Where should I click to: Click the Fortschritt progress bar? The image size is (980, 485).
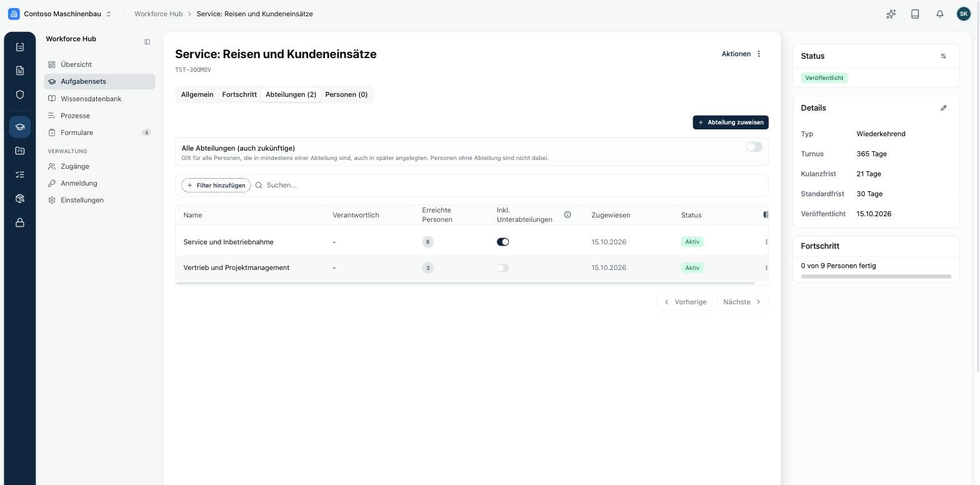876,276
